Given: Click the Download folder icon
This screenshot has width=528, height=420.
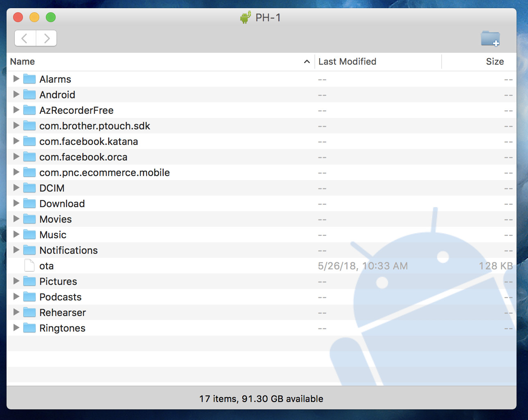Looking at the screenshot, I should [x=29, y=203].
